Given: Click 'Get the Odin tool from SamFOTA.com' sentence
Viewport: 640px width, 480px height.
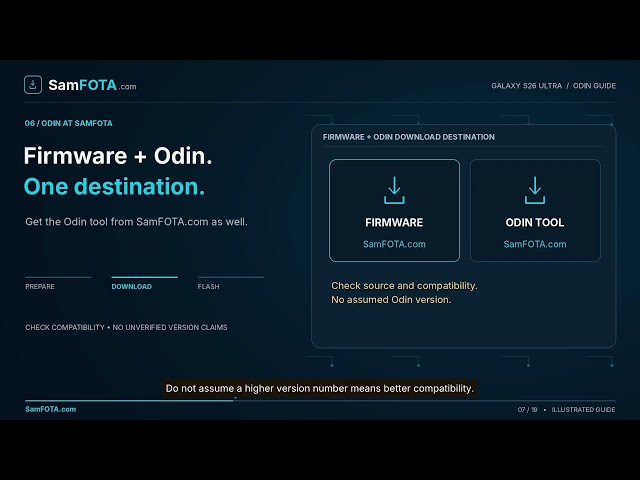Looking at the screenshot, I should [x=136, y=222].
